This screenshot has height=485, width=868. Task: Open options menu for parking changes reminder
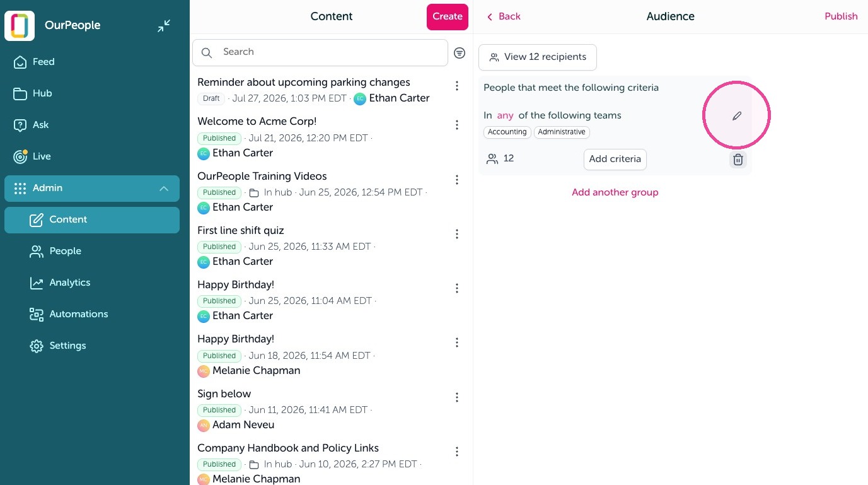click(x=457, y=86)
